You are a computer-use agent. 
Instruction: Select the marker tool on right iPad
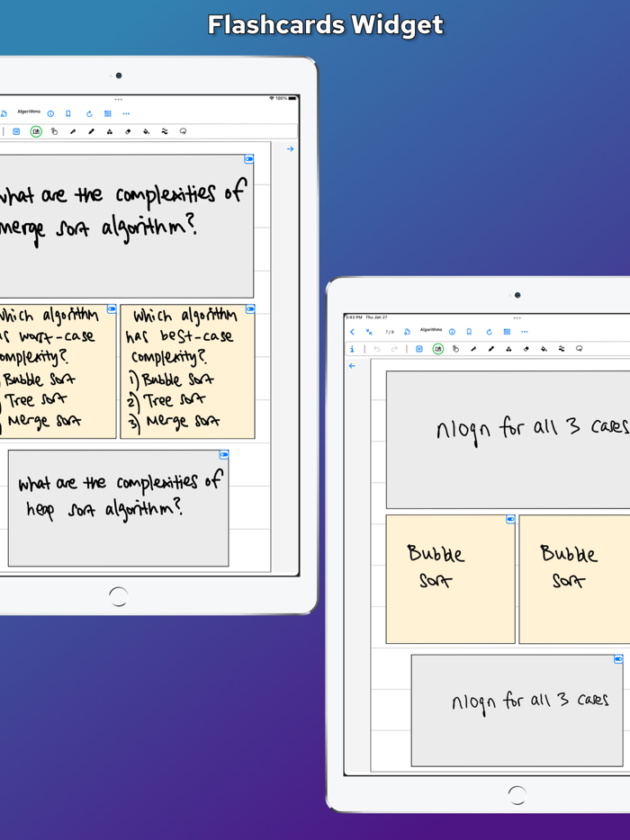[x=491, y=349]
